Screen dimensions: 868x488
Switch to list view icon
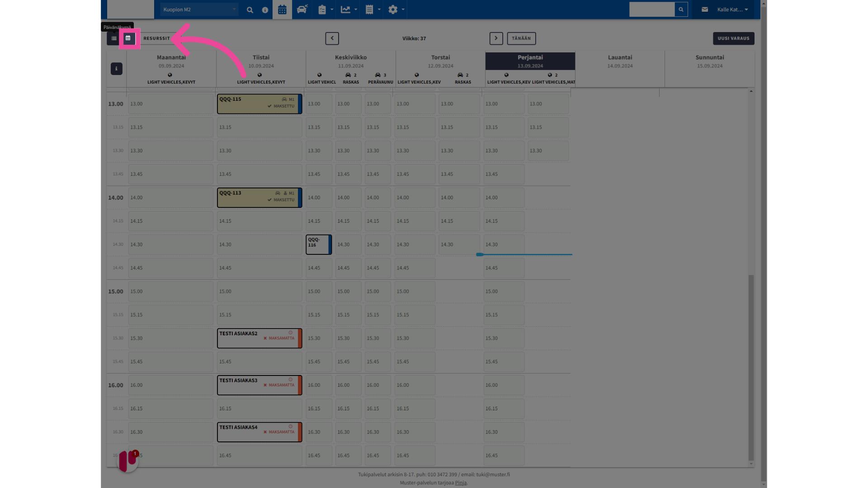tap(114, 38)
